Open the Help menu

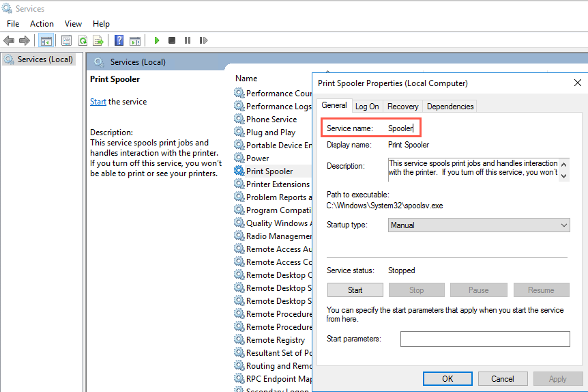pyautogui.click(x=101, y=24)
